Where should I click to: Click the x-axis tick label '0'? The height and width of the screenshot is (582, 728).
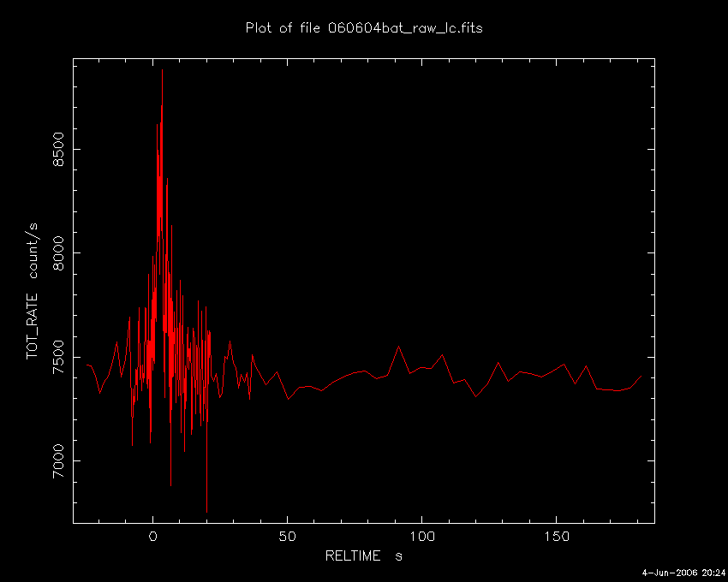point(152,537)
